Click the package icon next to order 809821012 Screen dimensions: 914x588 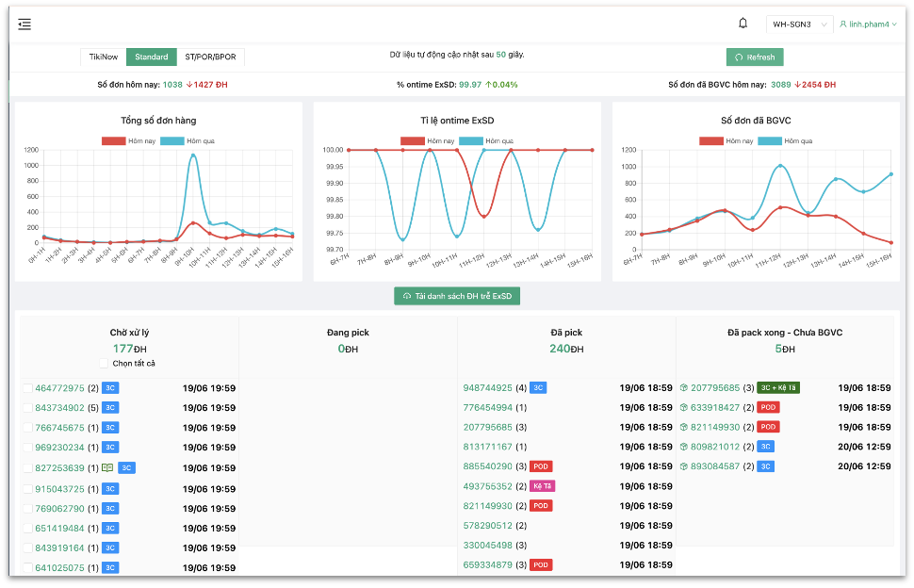click(x=684, y=447)
